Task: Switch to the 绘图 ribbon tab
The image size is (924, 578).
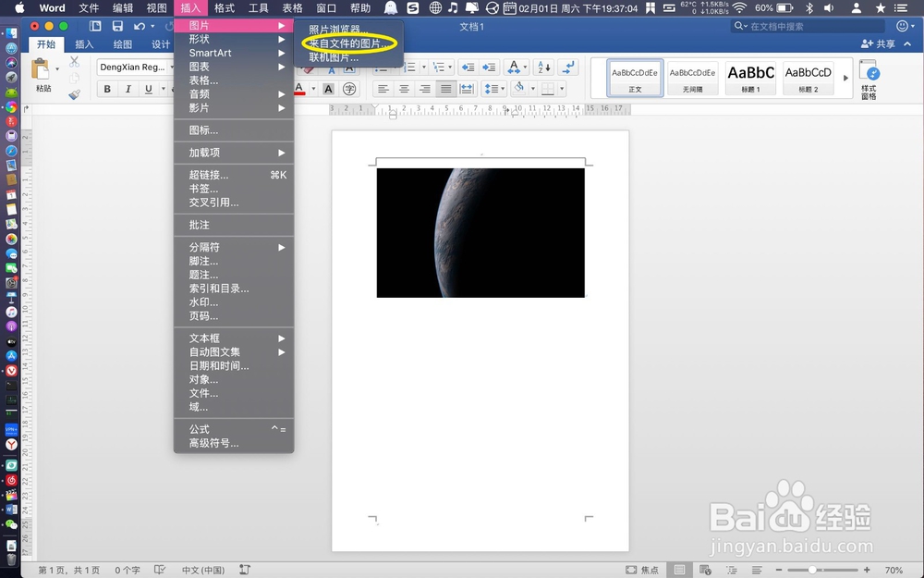Action: [123, 44]
